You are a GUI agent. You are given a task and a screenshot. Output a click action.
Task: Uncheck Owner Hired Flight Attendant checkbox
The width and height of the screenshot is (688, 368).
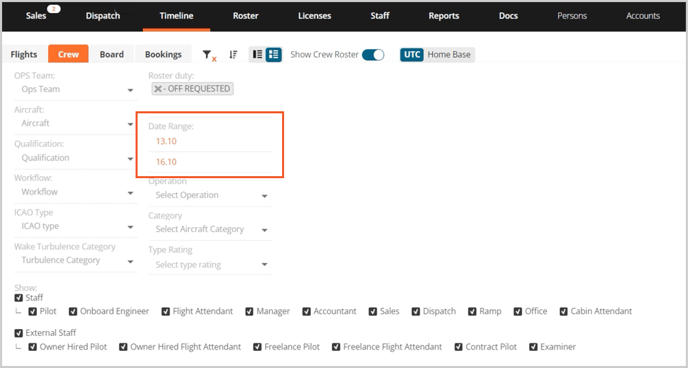pos(123,347)
